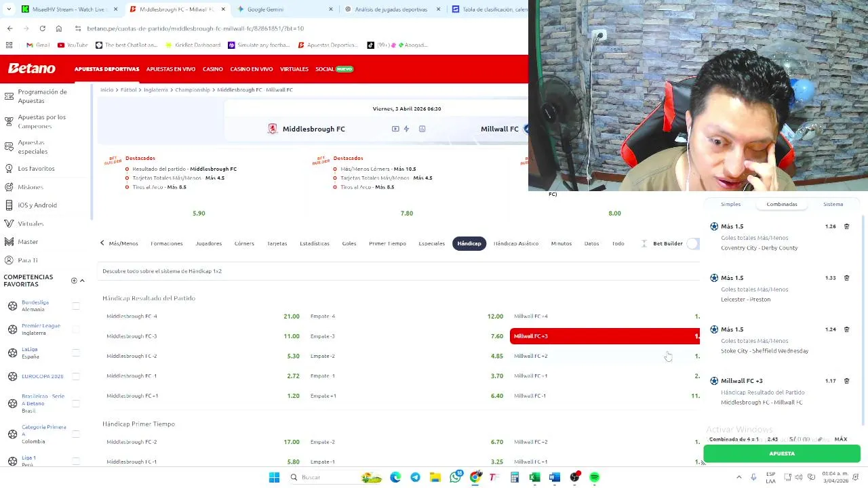868x488 pixels.
Task: Open the Simples betslip tab
Action: point(730,204)
